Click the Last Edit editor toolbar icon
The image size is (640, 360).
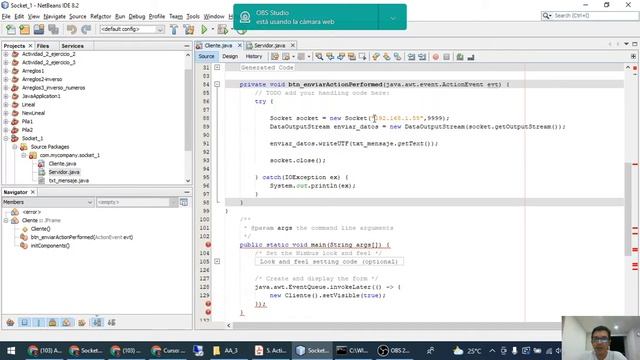tap(275, 57)
